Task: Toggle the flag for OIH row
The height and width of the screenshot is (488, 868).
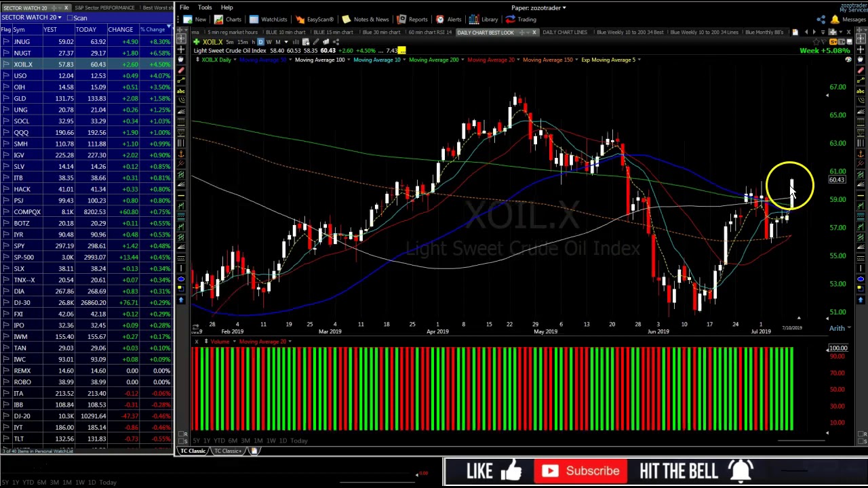Action: pyautogui.click(x=5, y=87)
